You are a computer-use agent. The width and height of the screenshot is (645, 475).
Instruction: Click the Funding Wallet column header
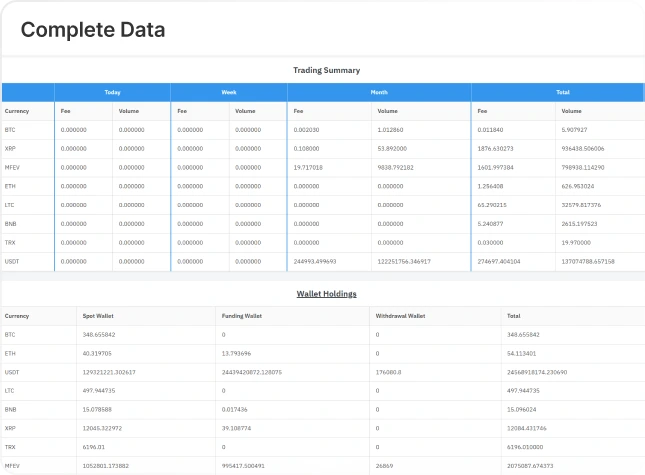click(241, 316)
